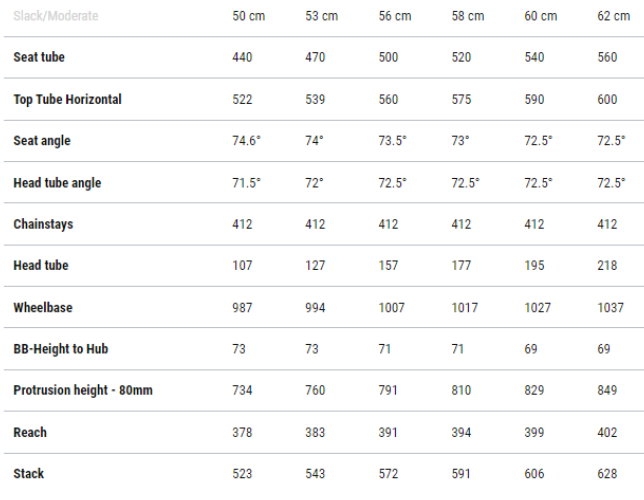Click the 50 cm size column header
The image size is (644, 500).
tap(248, 16)
